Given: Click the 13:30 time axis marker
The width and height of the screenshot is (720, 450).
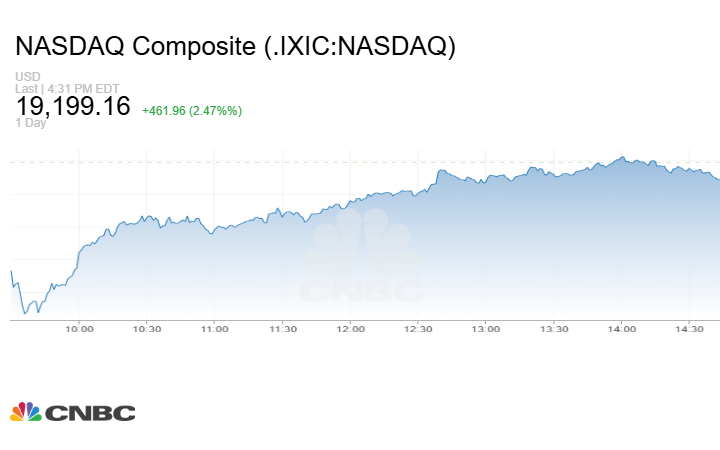Looking at the screenshot, I should pos(554,328).
